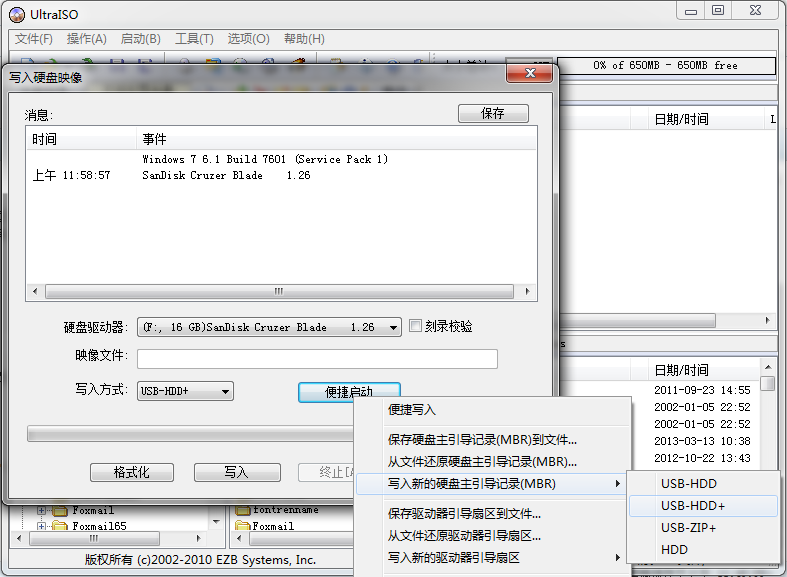Click lower 日期/时间 column header in UltraISO

704,370
